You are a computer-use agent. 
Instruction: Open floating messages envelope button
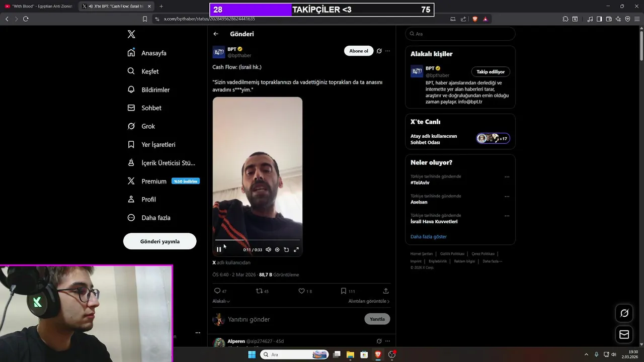point(624,334)
